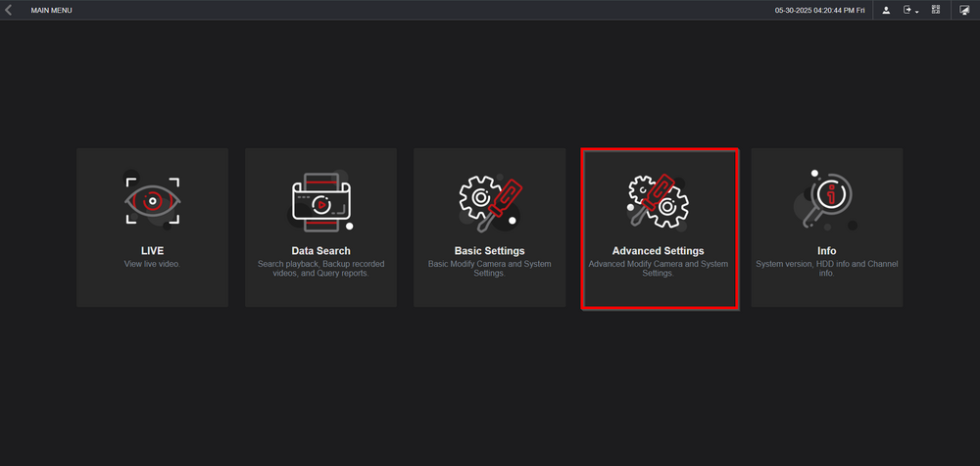
Task: Click the date and time display
Action: click(x=819, y=10)
